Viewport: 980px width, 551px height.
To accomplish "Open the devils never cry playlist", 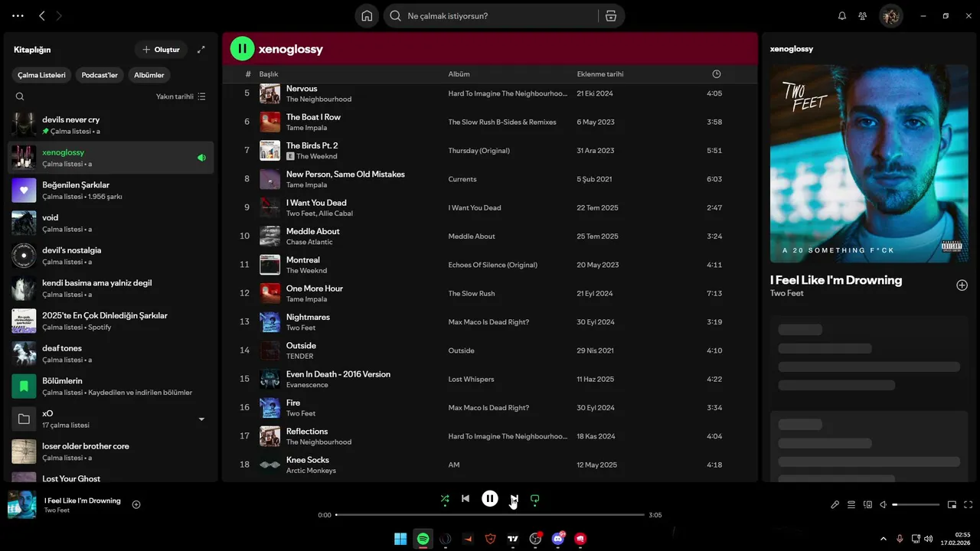I will point(111,125).
